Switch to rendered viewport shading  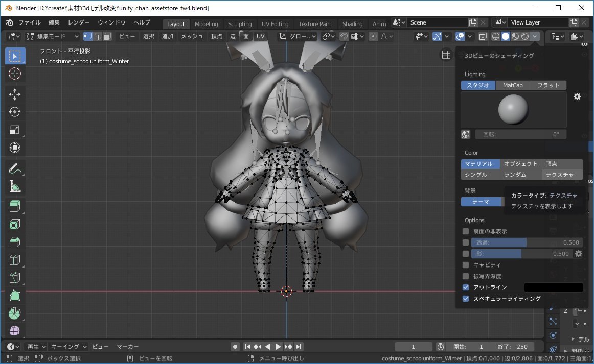[525, 36]
